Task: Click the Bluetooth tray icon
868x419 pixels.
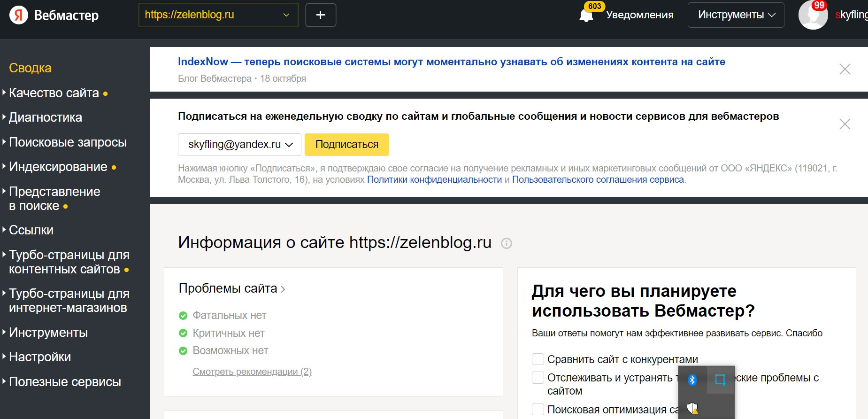Action: click(x=692, y=380)
